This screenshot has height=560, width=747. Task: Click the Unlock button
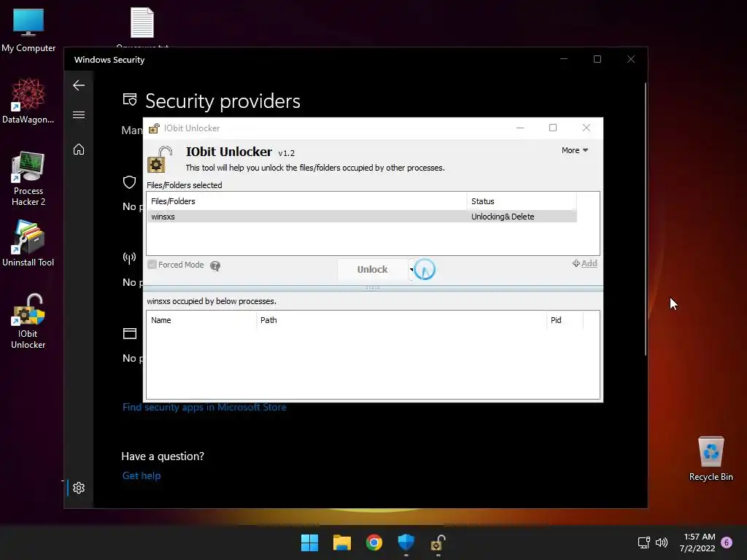pyautogui.click(x=373, y=270)
